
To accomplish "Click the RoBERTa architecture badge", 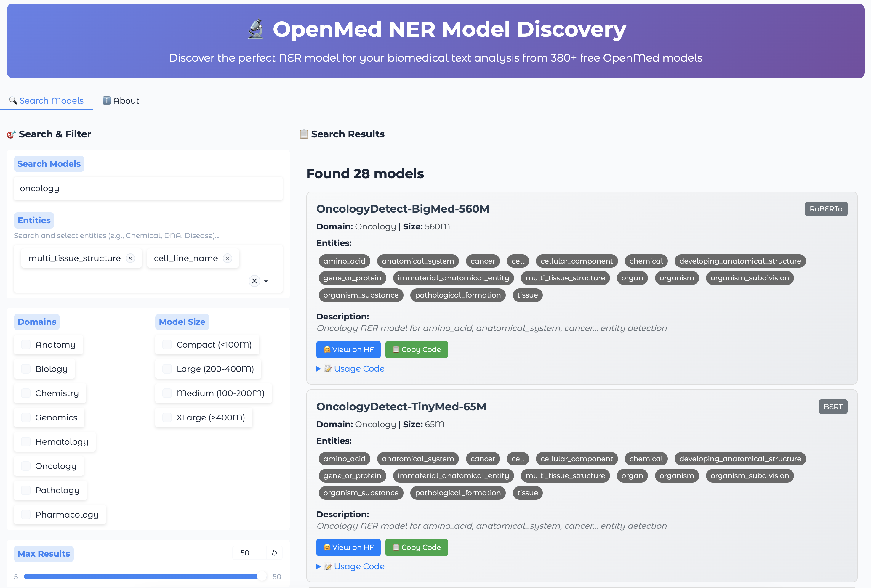I will (826, 209).
